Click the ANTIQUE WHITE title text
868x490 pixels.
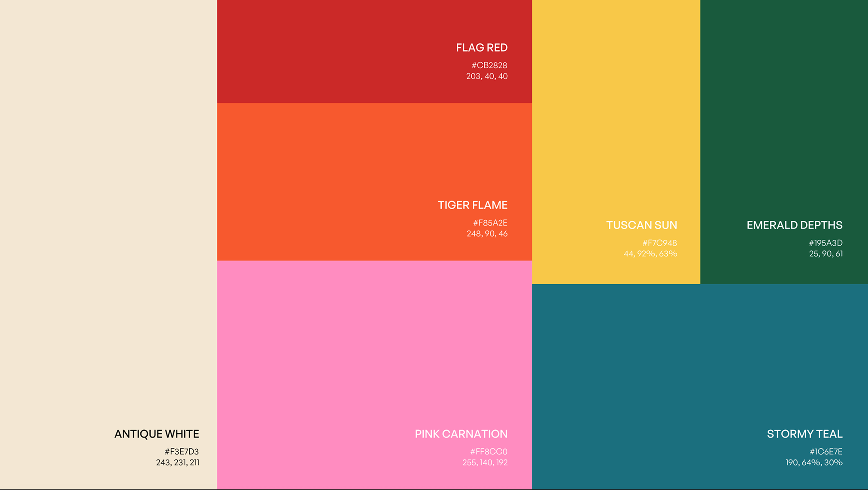point(157,434)
